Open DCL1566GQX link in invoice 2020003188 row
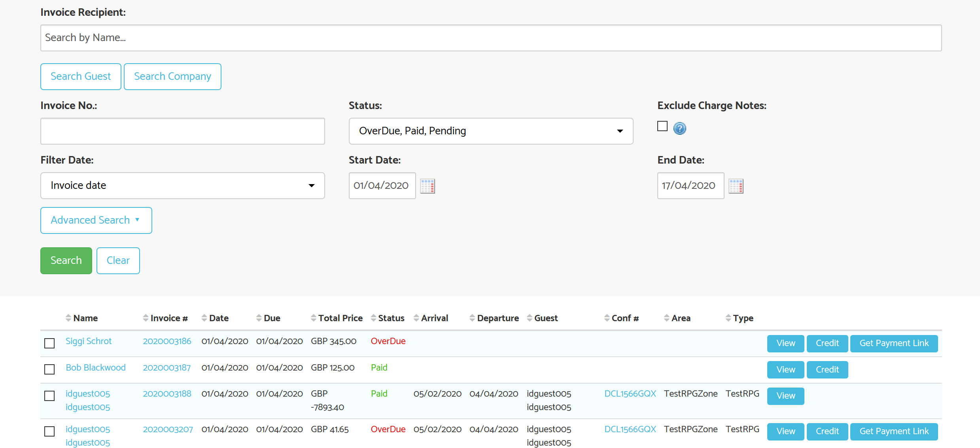The image size is (980, 448). [630, 394]
